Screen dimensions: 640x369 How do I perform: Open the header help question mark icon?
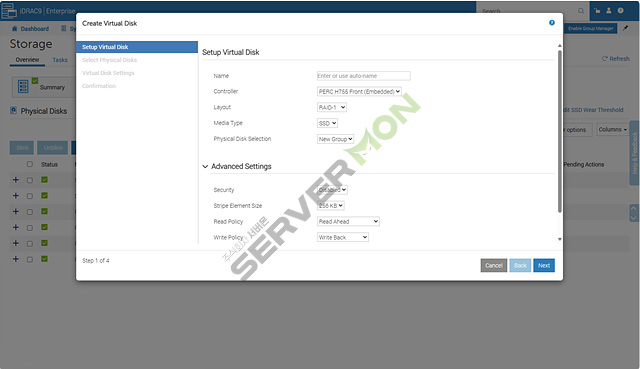point(620,11)
